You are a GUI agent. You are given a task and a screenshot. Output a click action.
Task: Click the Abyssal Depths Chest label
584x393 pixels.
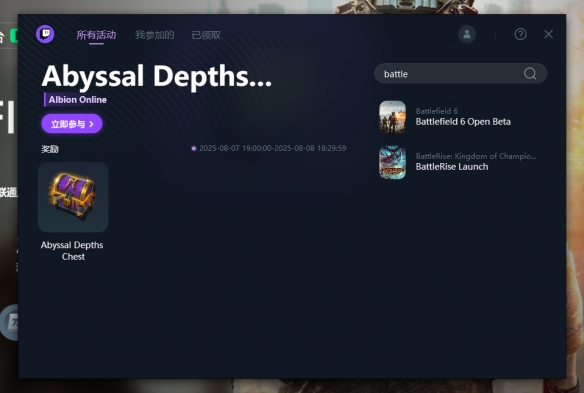(x=72, y=251)
